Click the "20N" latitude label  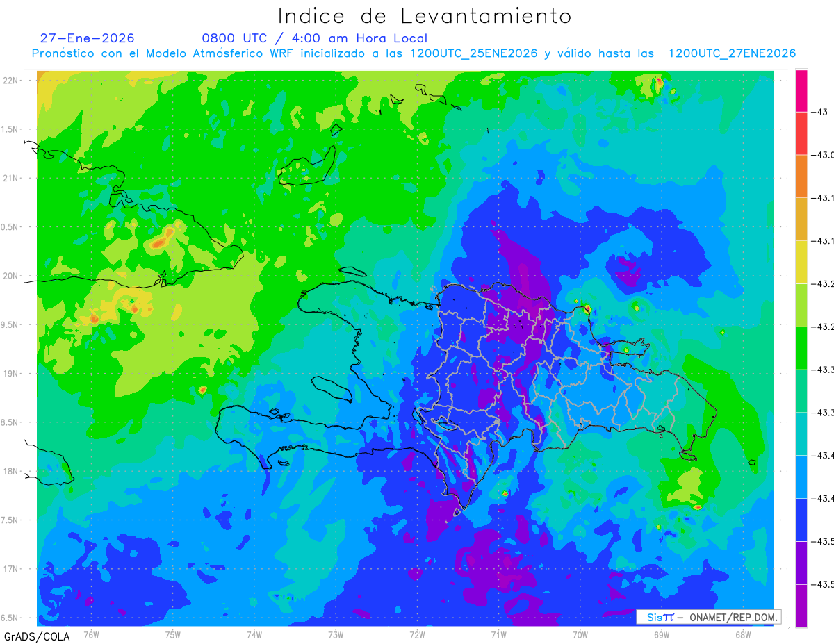tap(10, 276)
